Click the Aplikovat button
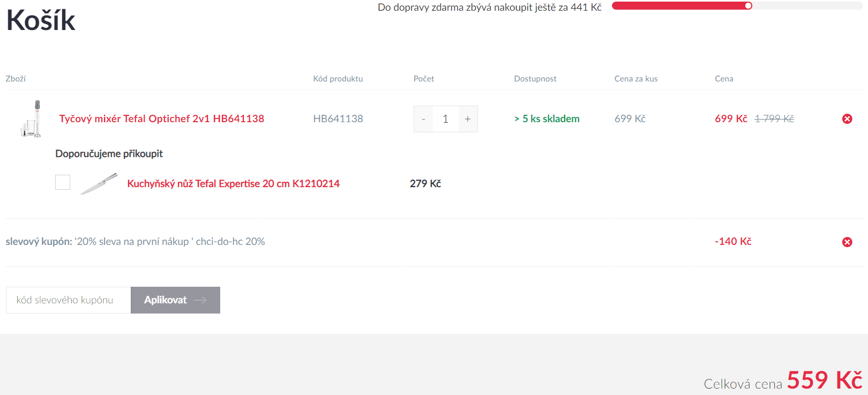Viewport: 868px width, 395px height. (x=175, y=300)
